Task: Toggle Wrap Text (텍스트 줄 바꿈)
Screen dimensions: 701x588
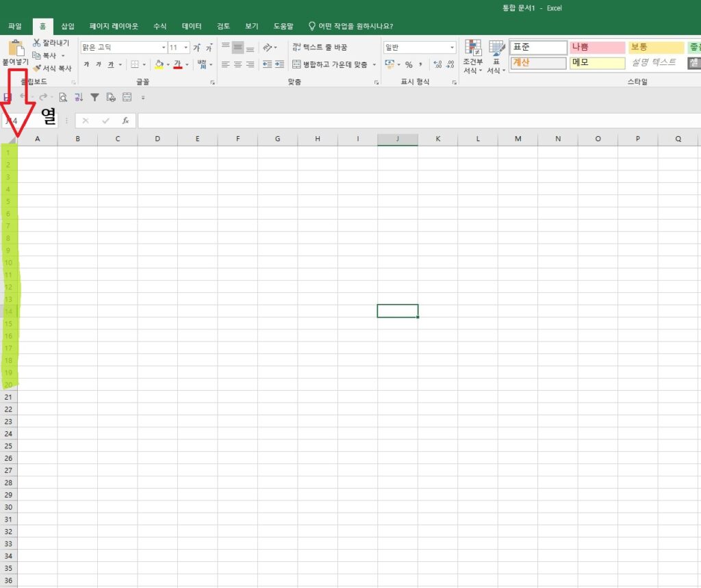Action: pos(320,47)
